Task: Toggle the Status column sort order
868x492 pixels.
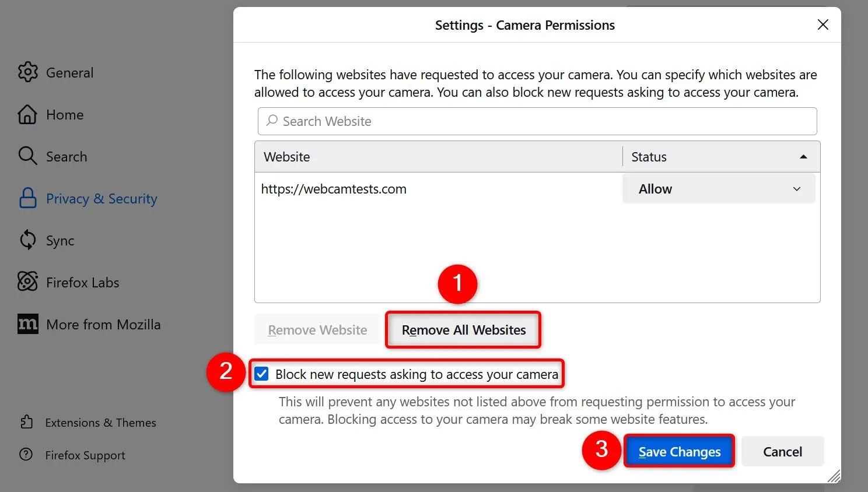Action: tap(803, 156)
